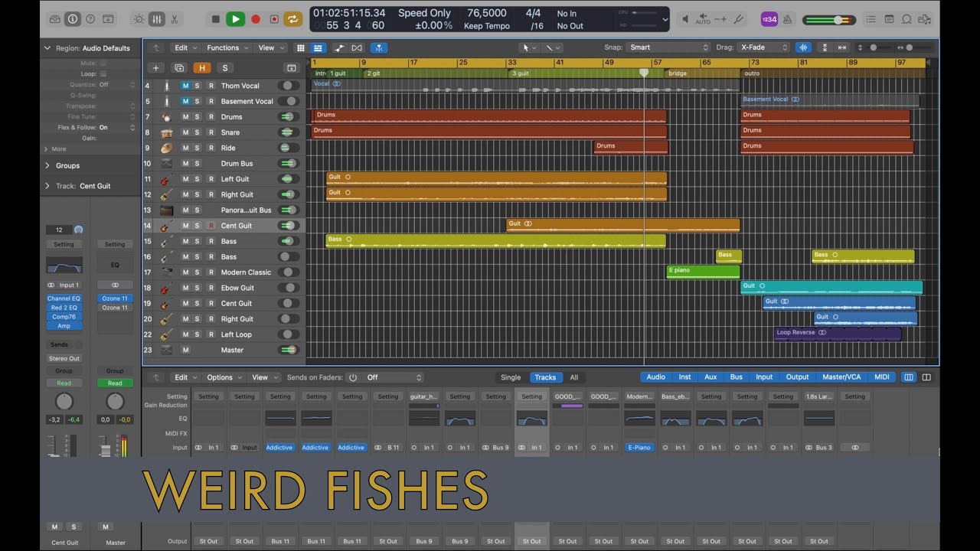Viewport: 980px width, 551px height.
Task: Open the Library panel icon
Action: [x=54, y=19]
